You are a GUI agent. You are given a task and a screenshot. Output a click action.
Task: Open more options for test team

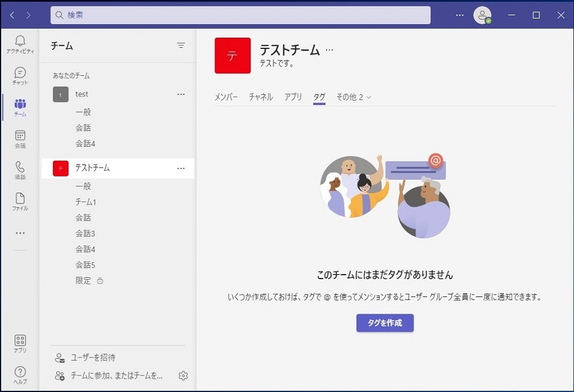[181, 94]
